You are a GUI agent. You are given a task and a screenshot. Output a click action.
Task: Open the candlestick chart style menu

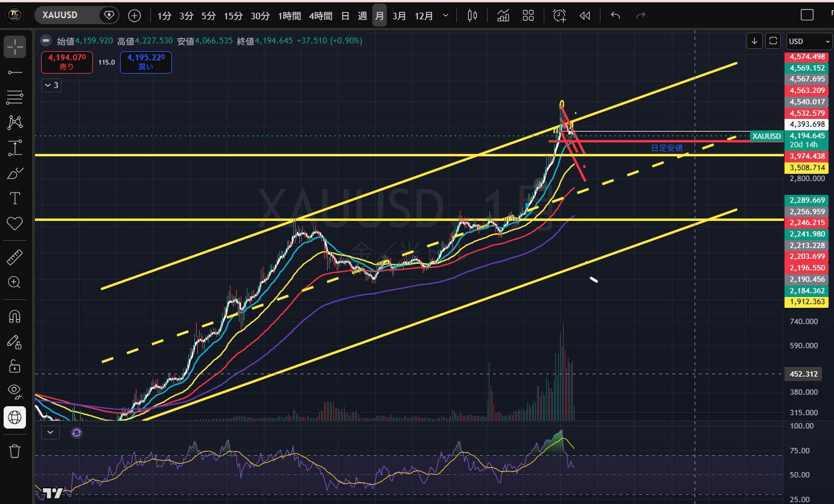click(473, 16)
